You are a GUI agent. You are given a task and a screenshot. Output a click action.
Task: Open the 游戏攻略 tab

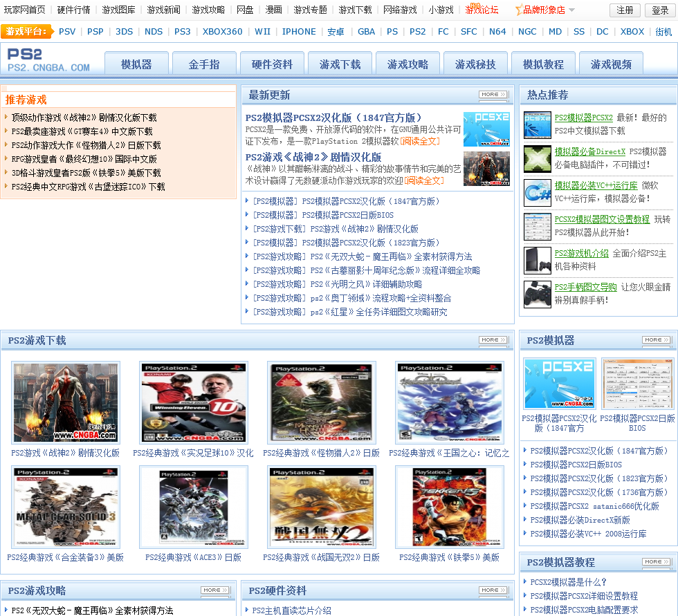[x=407, y=64]
